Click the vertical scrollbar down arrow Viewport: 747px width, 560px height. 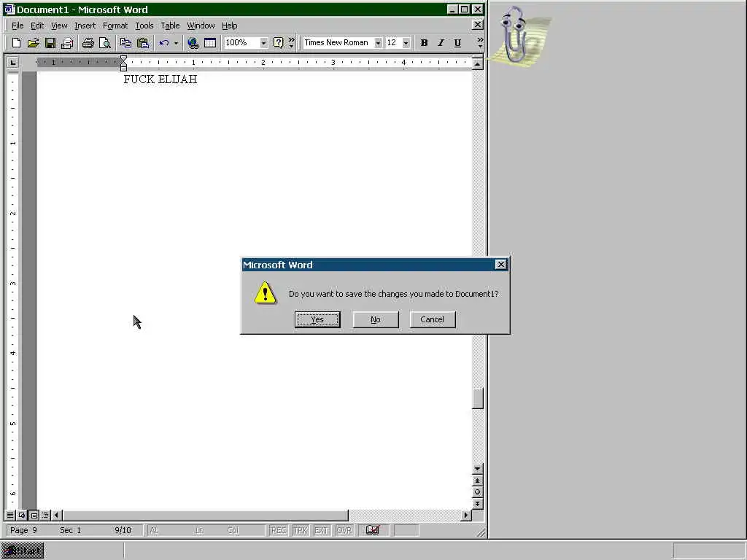click(477, 469)
